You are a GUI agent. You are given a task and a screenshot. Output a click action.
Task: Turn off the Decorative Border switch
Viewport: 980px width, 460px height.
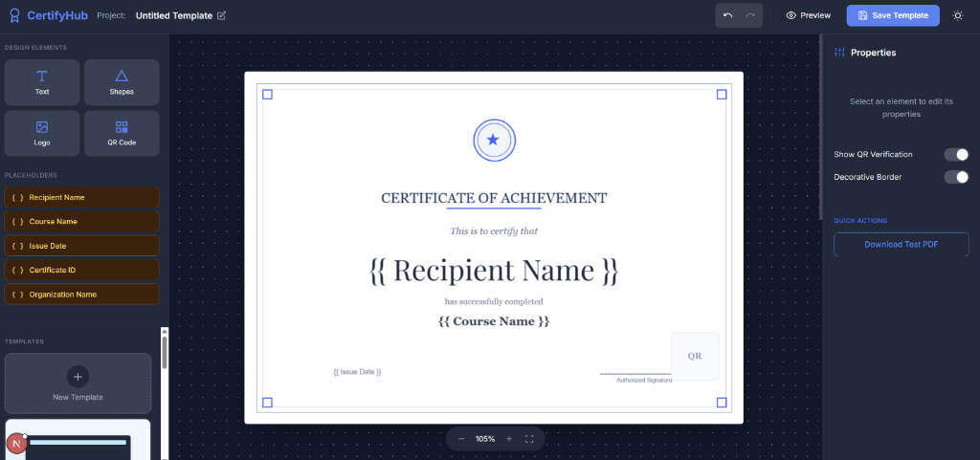[x=956, y=177]
